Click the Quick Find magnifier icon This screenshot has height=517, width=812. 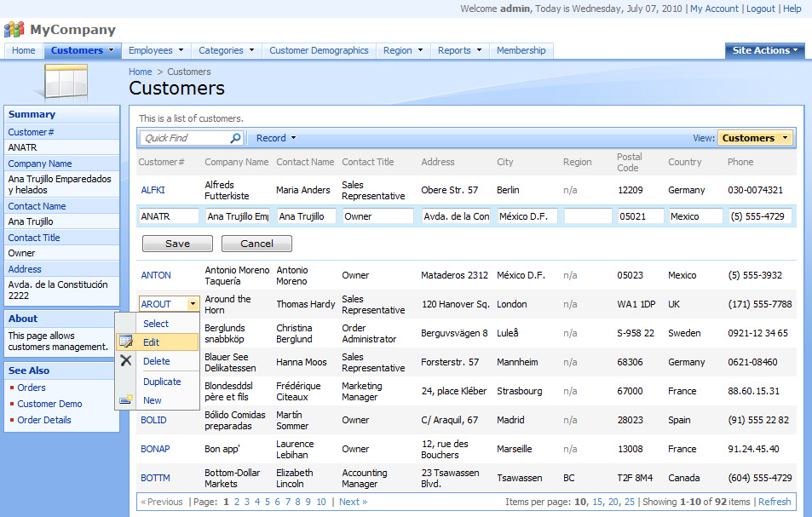coord(236,137)
